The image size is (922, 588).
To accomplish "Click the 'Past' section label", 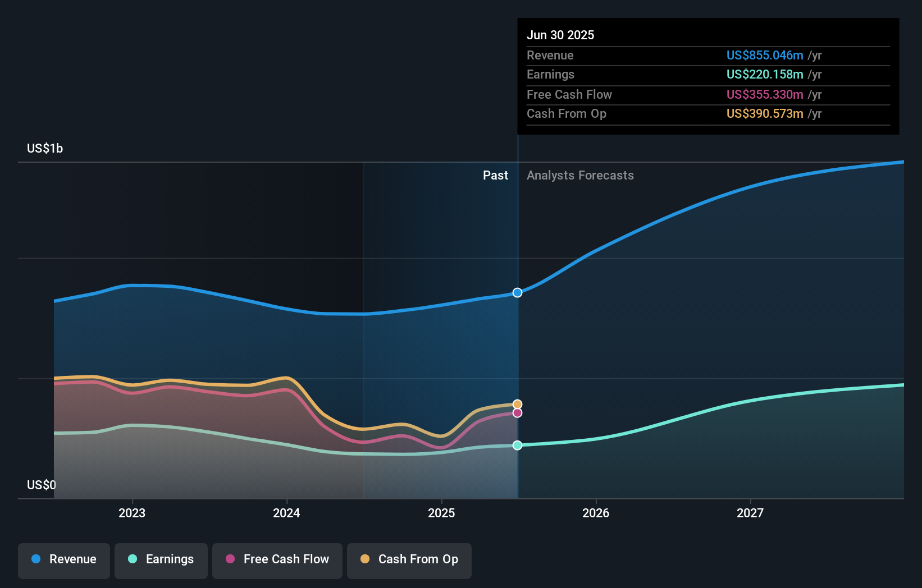I will click(495, 175).
